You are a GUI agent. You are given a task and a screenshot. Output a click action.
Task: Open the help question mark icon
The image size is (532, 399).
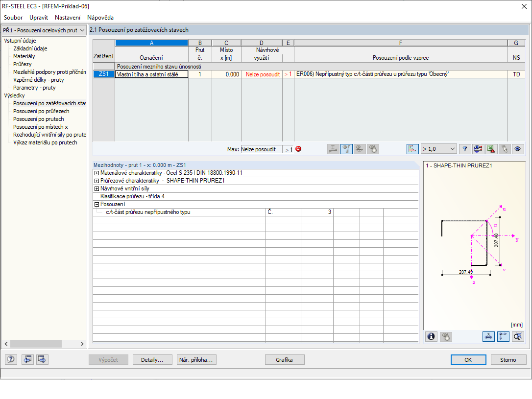point(11,359)
